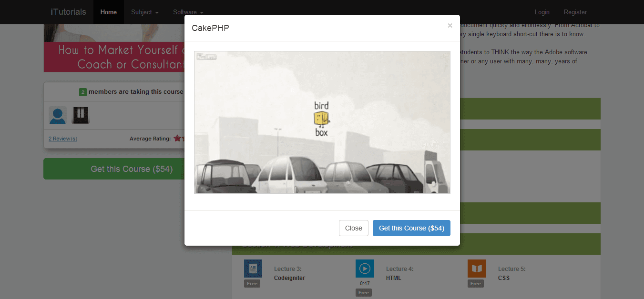Click the blue user avatar icon

(58, 116)
